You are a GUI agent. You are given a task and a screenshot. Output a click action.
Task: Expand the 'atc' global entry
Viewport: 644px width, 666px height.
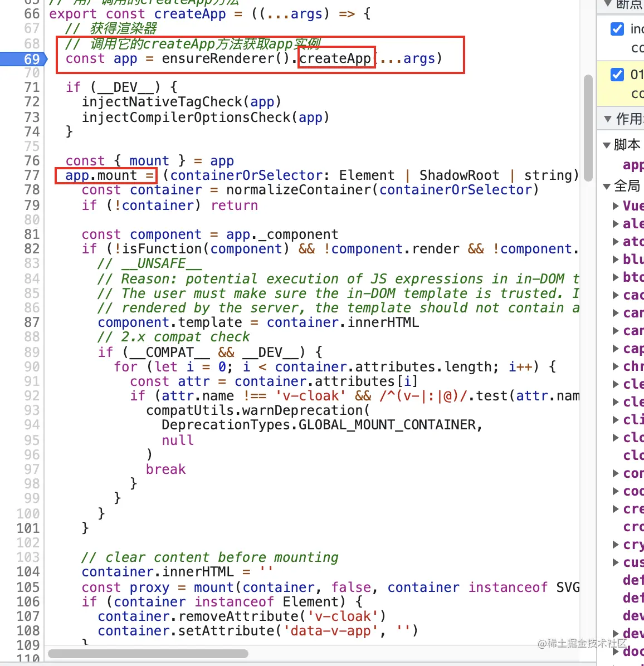point(616,242)
